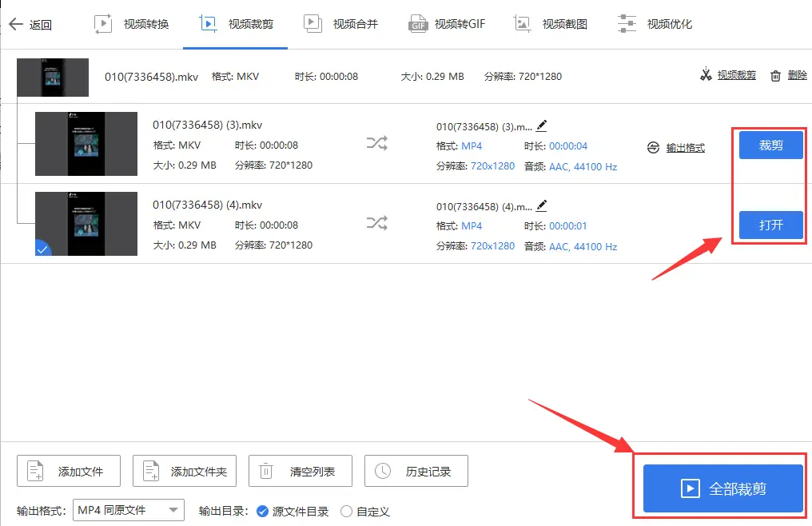
Task: Edit output name of (3).m... with pencil
Action: point(541,126)
